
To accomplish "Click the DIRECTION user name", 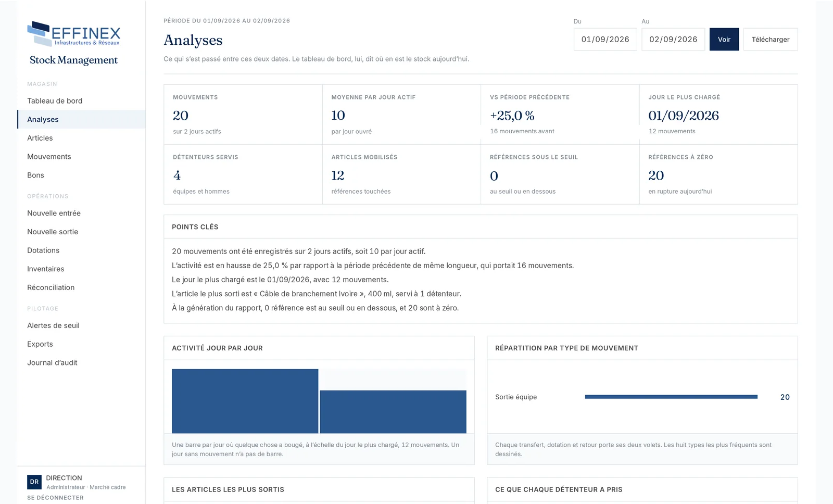I will 64,478.
